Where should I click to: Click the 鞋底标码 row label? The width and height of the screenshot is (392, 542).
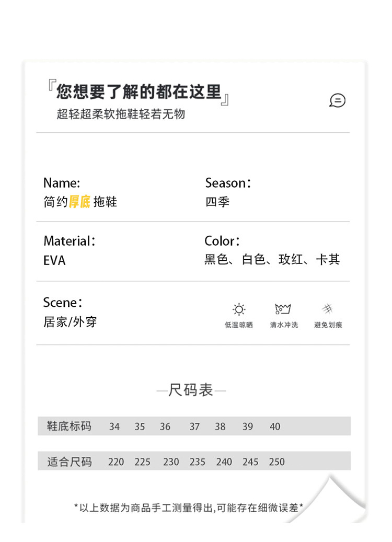click(69, 426)
